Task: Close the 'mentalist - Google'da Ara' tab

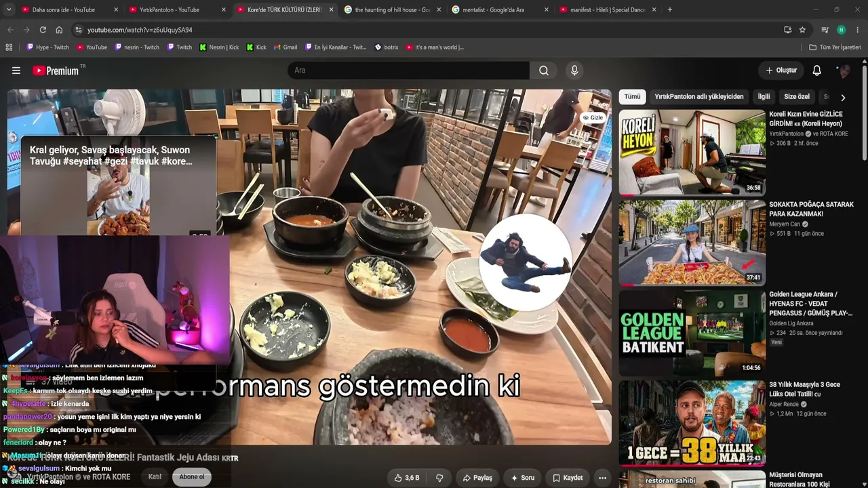Action: pos(546,9)
